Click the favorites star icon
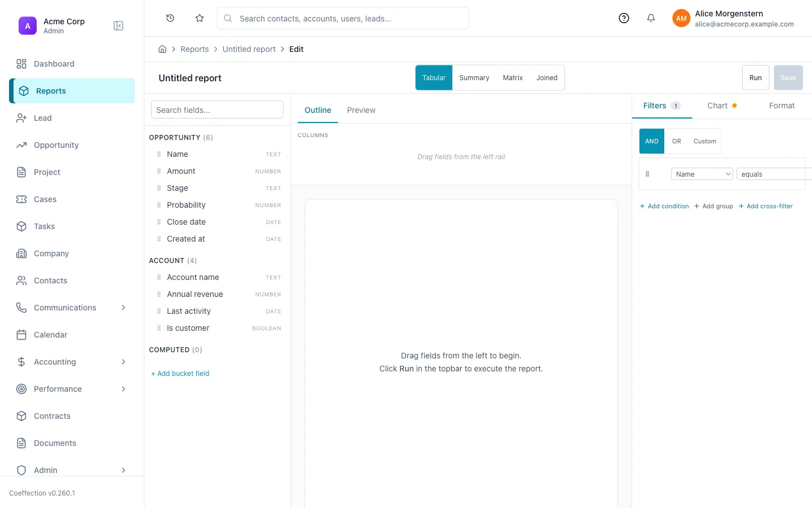Image resolution: width=812 pixels, height=508 pixels. 200,18
